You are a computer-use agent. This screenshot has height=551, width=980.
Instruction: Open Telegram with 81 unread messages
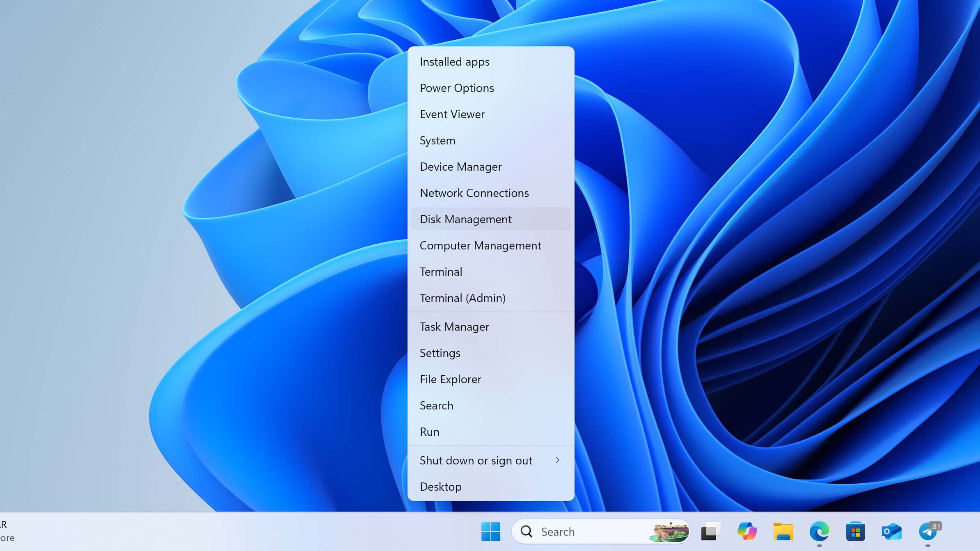coord(927,531)
